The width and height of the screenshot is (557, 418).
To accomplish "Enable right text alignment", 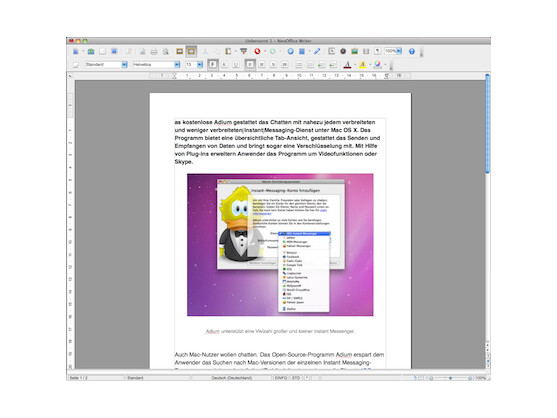I will (273, 65).
